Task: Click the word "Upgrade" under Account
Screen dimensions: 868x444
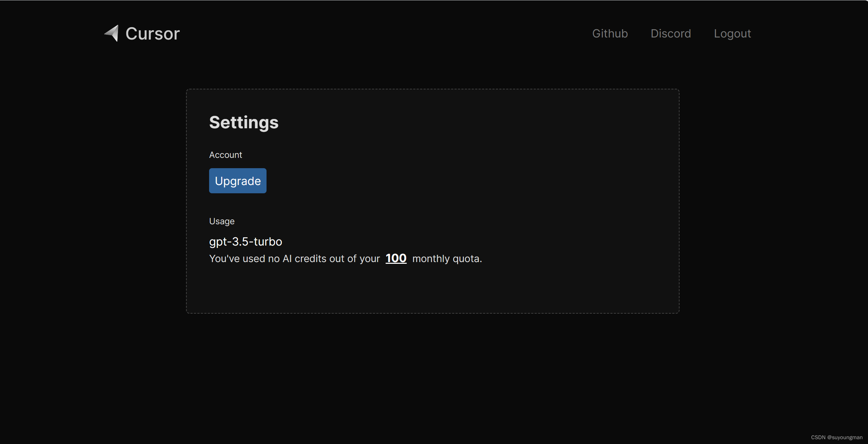Action: pos(238,181)
